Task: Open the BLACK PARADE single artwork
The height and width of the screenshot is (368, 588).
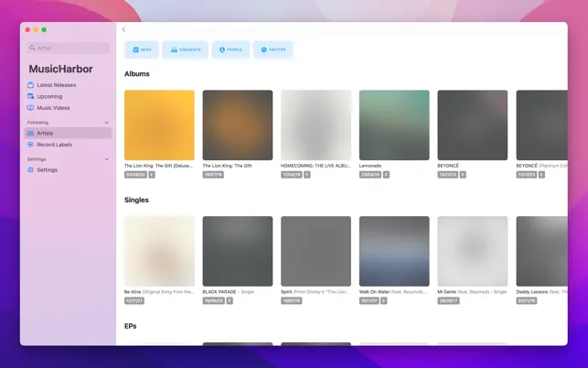Action: [x=238, y=251]
